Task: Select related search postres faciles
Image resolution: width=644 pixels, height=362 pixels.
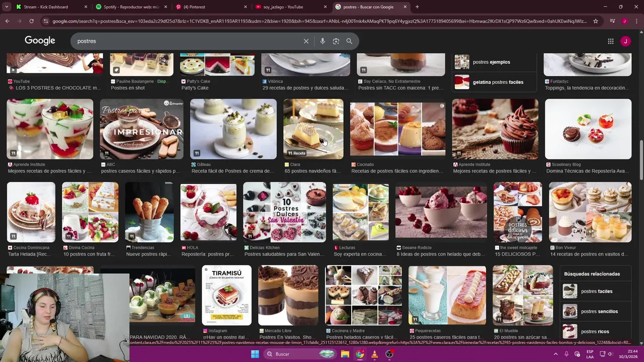Action: (596, 291)
